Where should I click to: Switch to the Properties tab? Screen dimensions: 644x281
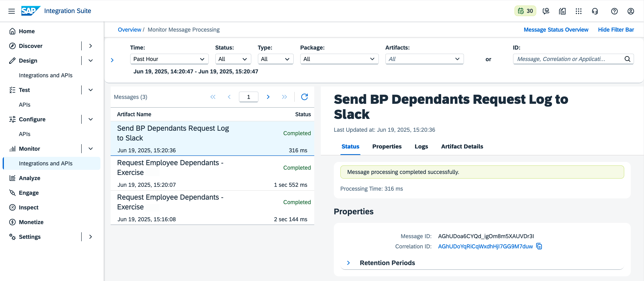click(x=387, y=147)
